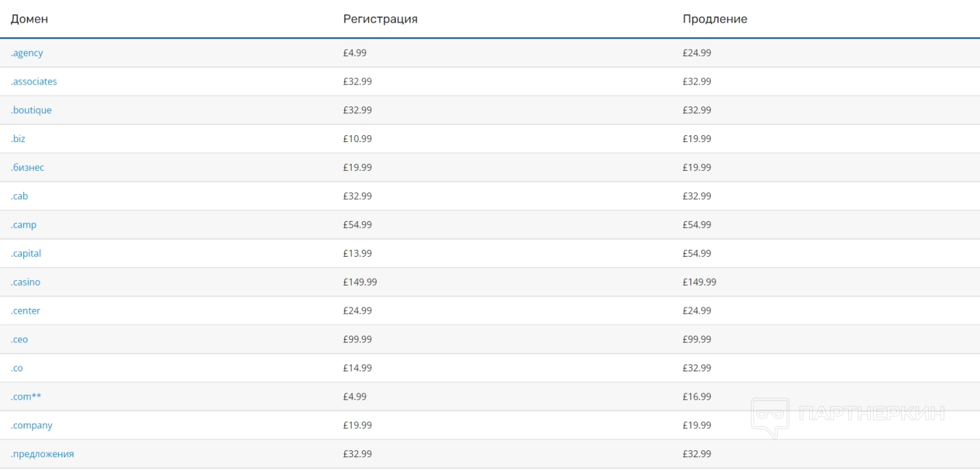Open the .company domain link
Viewport: 980px width, 475px height.
coord(32,426)
